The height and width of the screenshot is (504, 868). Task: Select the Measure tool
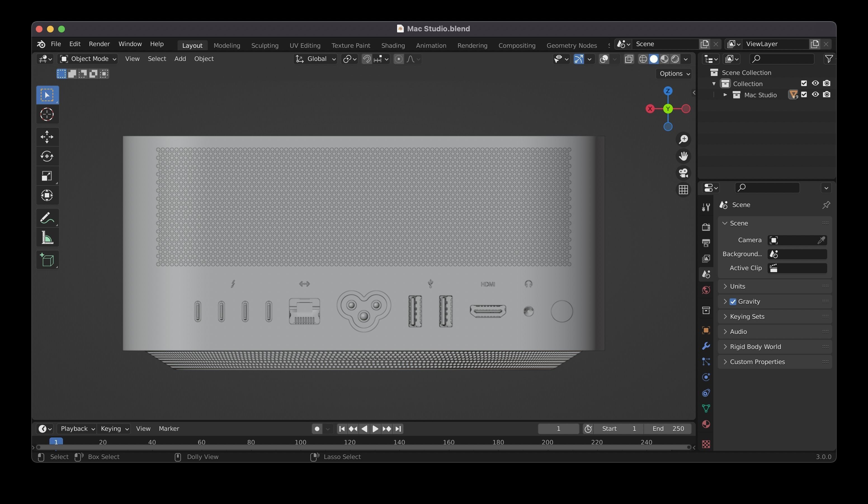tap(48, 238)
